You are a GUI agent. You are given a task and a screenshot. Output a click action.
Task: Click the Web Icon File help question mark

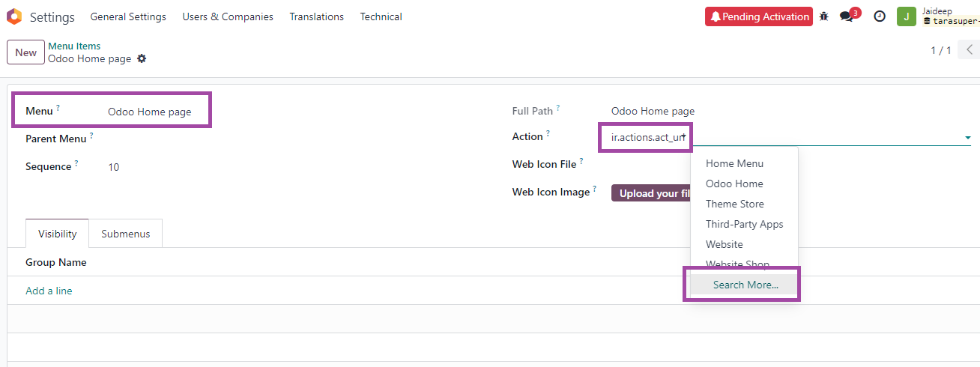(x=581, y=161)
